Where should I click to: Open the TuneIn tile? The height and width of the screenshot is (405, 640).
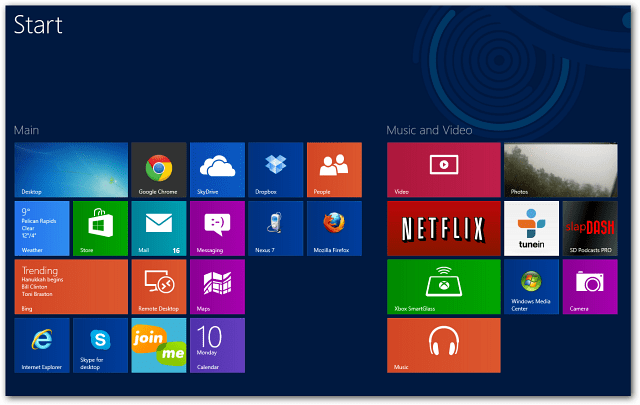pyautogui.click(x=531, y=228)
